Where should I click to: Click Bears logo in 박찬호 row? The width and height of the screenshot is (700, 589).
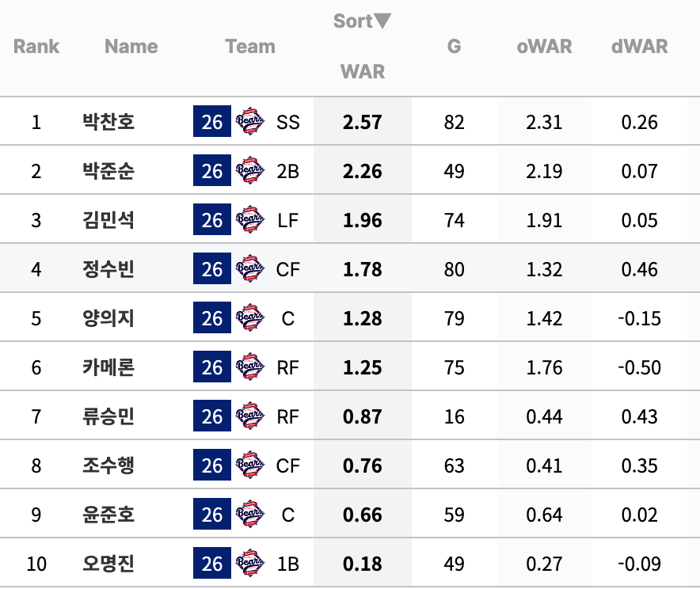tap(249, 121)
